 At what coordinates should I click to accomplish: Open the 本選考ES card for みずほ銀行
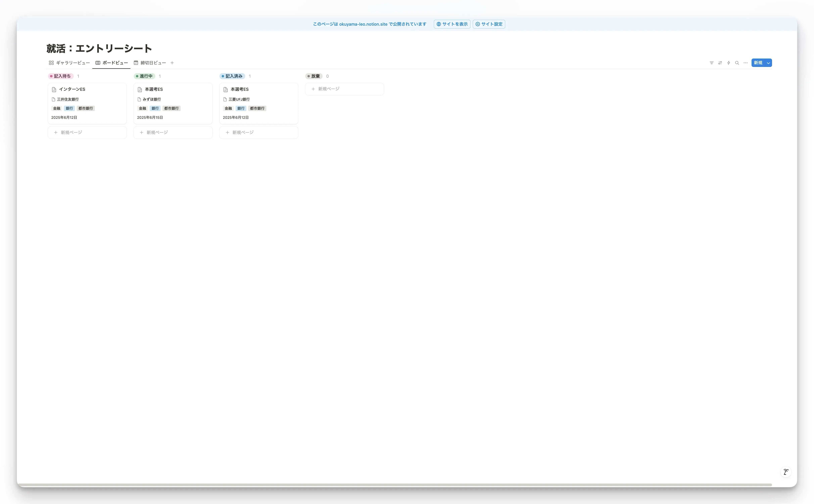[154, 89]
